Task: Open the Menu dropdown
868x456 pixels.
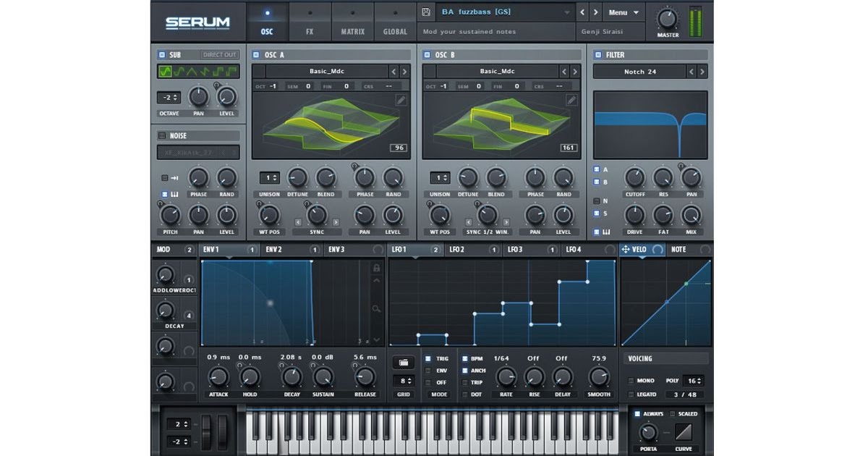Action: tap(624, 12)
